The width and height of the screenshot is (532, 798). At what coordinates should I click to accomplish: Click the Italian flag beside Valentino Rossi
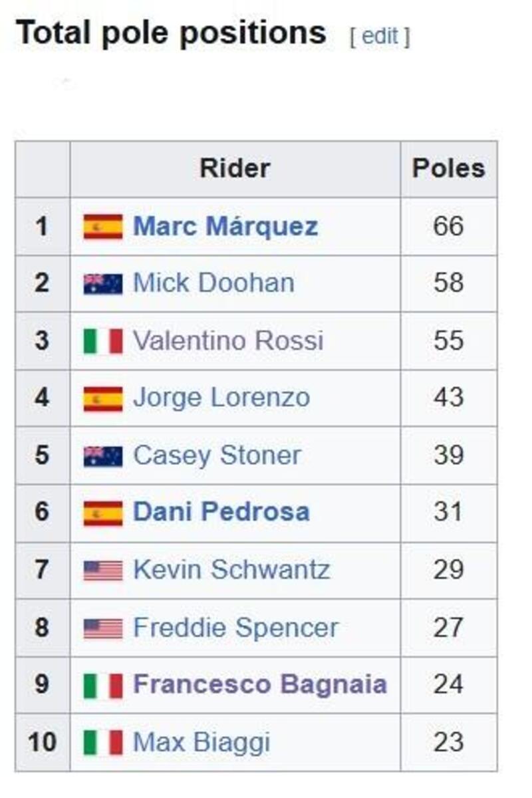(x=103, y=342)
